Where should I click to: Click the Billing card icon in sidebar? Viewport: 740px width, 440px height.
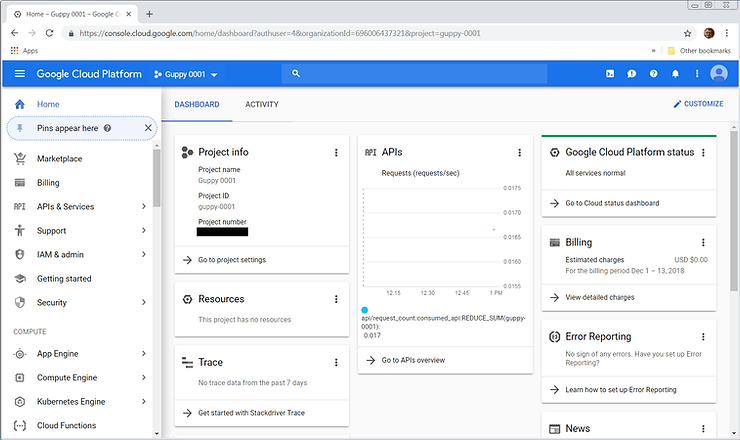(20, 183)
